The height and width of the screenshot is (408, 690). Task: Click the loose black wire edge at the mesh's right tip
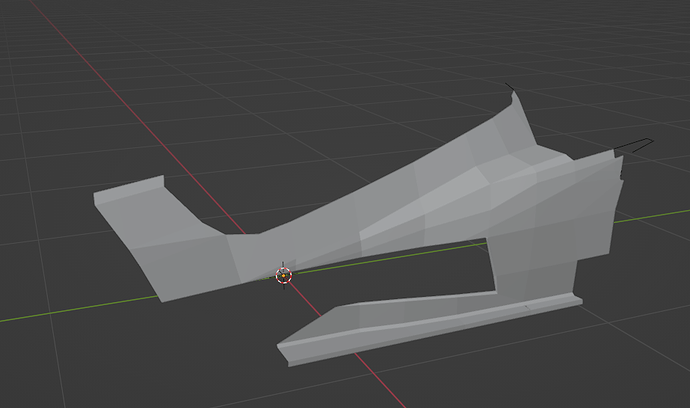[634, 145]
